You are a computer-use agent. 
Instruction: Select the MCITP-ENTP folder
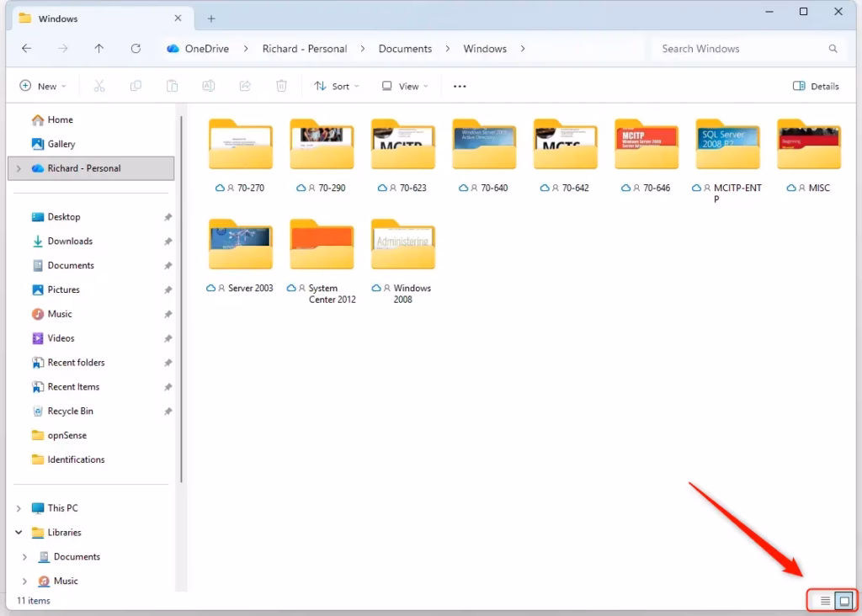[728, 161]
